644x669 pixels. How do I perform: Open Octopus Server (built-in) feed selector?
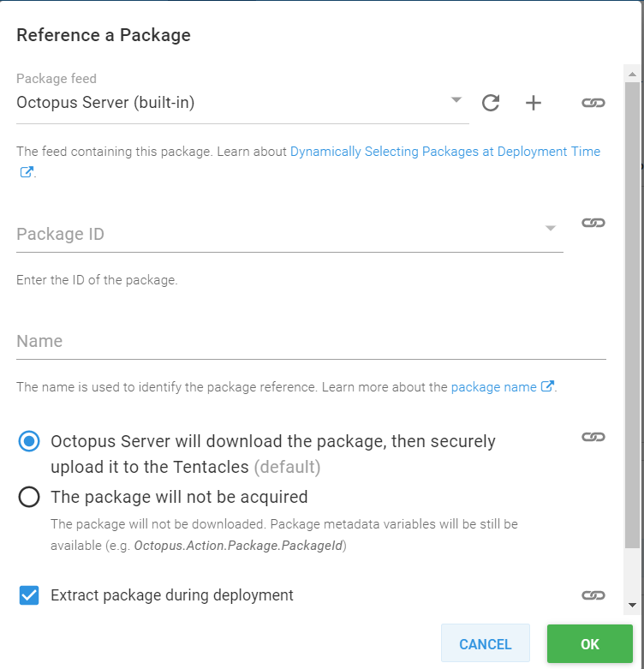click(x=231, y=103)
